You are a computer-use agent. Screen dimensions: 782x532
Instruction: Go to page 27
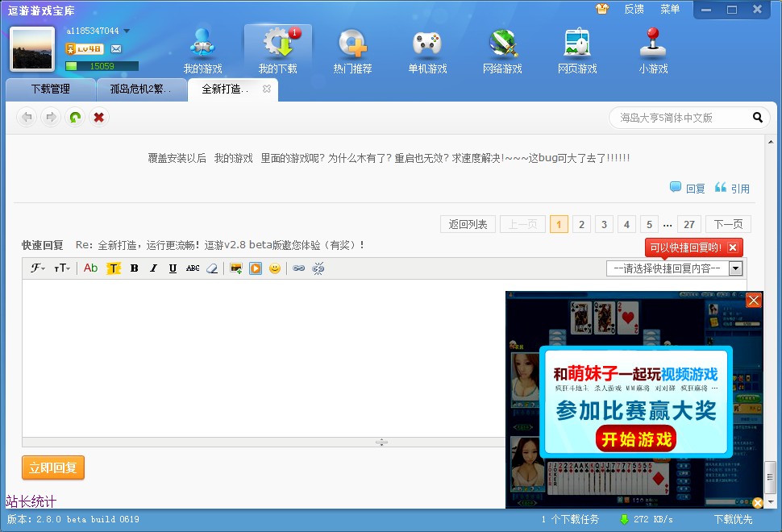point(689,224)
